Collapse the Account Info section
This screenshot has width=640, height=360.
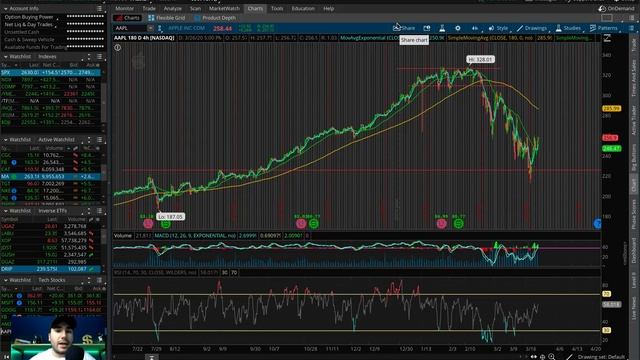pyautogui.click(x=6, y=8)
